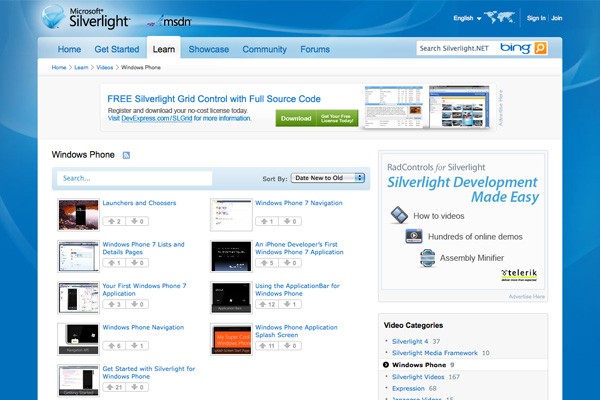Click Learn in the breadcrumb
Viewport: 600px width, 400px height.
[x=81, y=67]
